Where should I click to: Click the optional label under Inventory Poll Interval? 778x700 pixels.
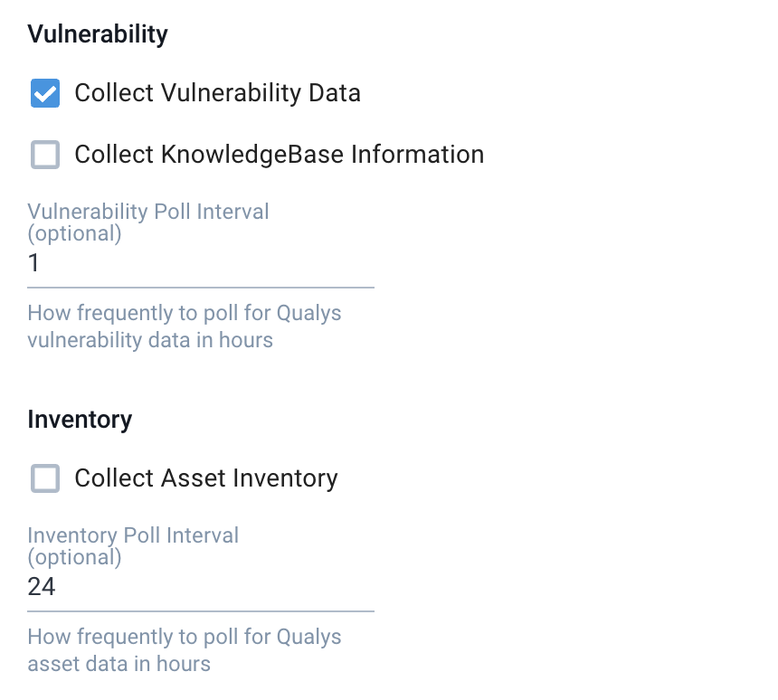[72, 556]
